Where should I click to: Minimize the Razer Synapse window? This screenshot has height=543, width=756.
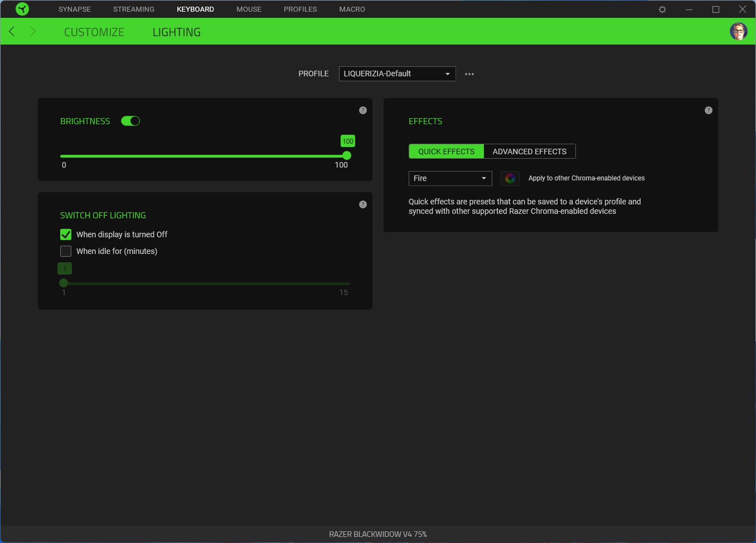click(689, 9)
